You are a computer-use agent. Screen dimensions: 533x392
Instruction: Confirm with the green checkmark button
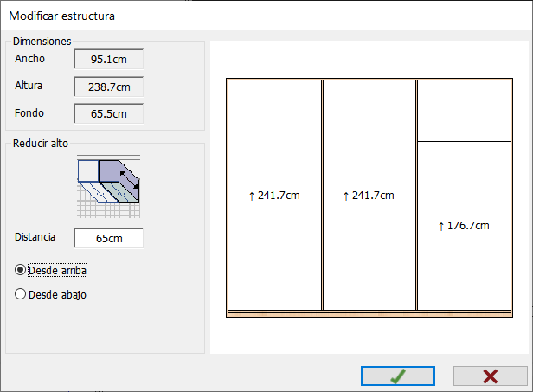point(398,376)
